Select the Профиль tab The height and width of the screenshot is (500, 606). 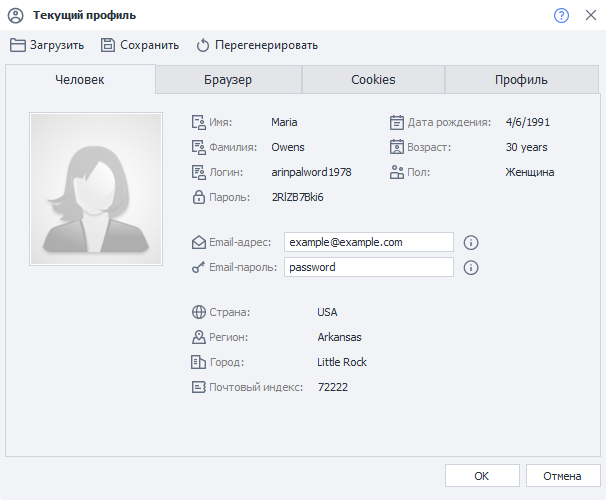[x=521, y=80]
